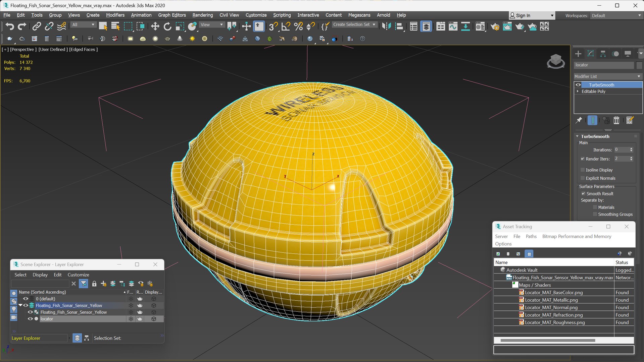644x362 pixels.
Task: Enable Separate by Smoothing Groups checkbox
Action: (x=595, y=215)
